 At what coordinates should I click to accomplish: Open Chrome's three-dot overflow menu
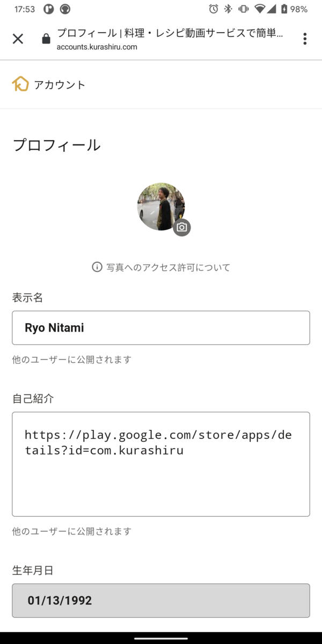tap(304, 39)
